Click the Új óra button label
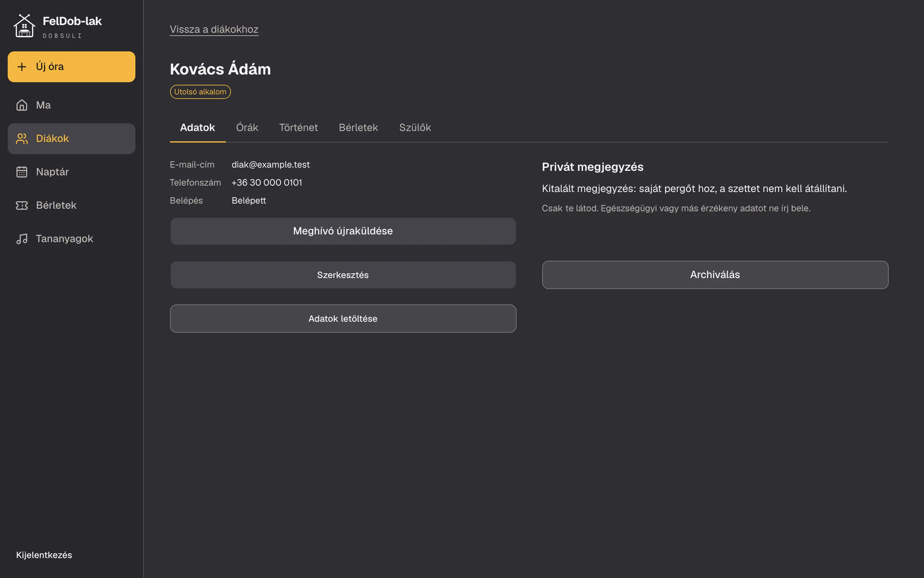 click(50, 66)
